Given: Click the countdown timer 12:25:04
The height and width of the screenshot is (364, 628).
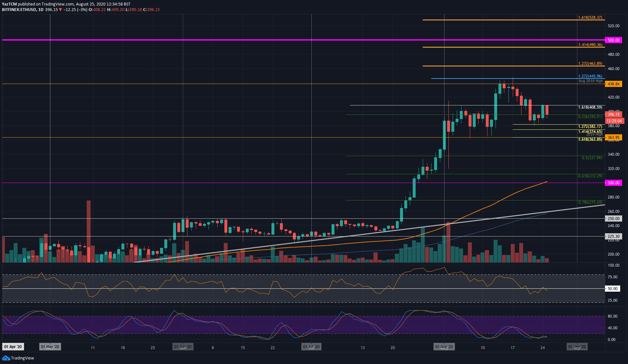Looking at the screenshot, I should (614, 121).
